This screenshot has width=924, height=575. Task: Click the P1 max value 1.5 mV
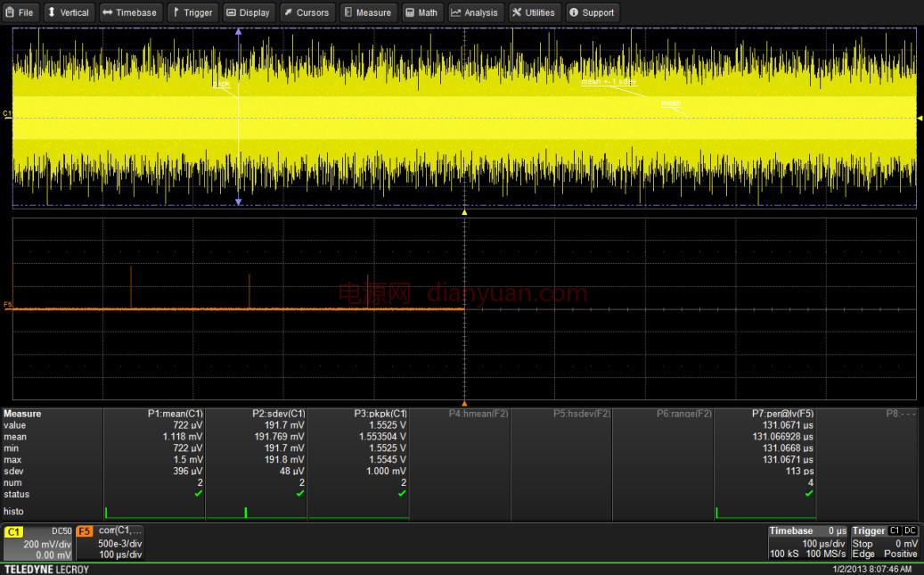tap(188, 459)
